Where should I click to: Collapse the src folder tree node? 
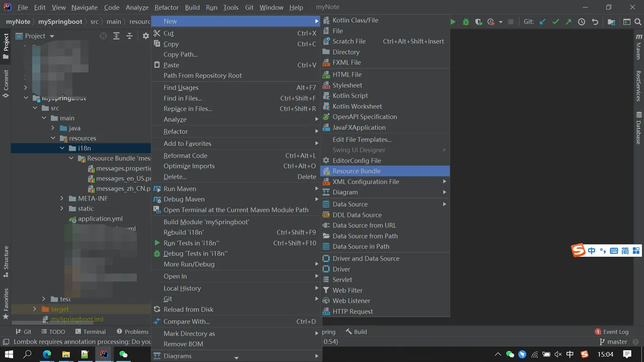point(35,108)
